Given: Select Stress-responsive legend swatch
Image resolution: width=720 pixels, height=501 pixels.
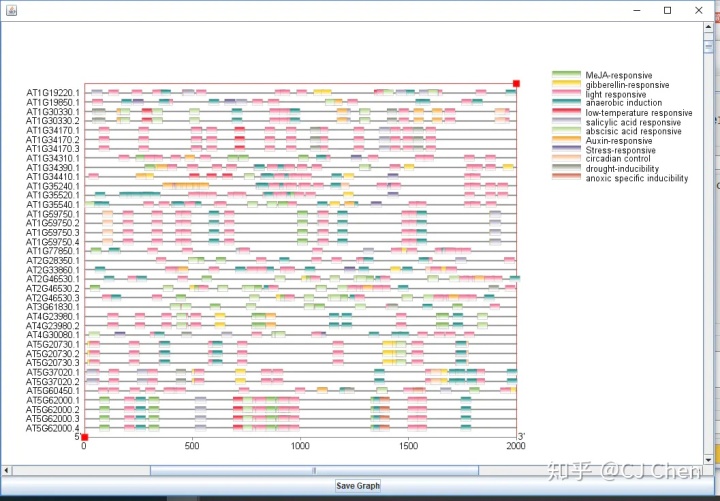Looking at the screenshot, I should tap(566, 150).
